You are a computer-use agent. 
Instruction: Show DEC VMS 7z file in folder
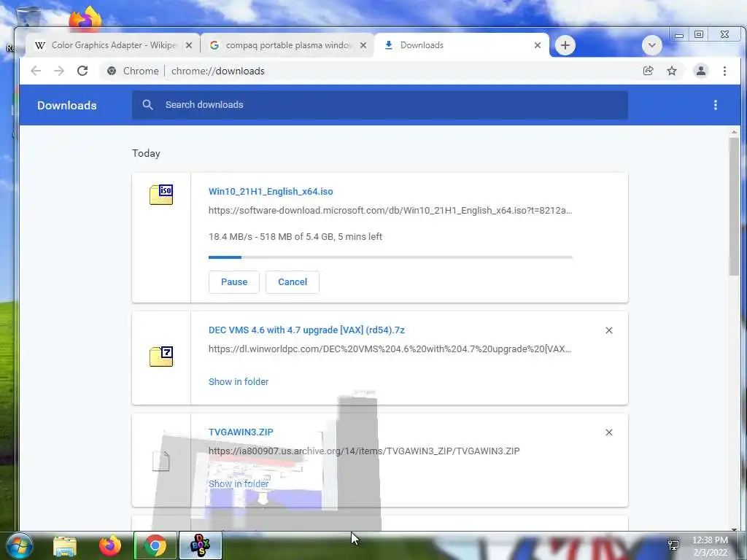coord(239,381)
